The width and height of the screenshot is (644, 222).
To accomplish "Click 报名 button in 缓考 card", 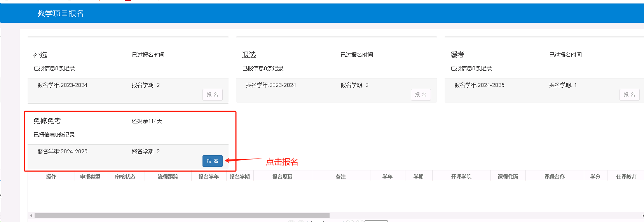I will tap(629, 95).
